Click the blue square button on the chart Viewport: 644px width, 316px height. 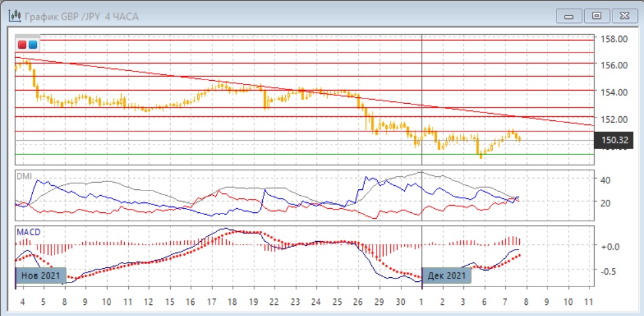click(32, 45)
